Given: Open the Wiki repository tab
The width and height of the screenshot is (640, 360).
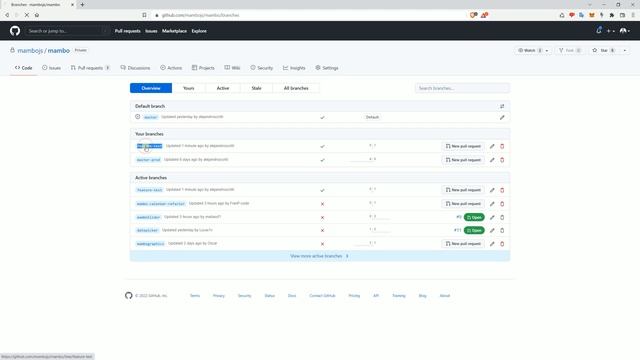Looking at the screenshot, I should click(232, 68).
